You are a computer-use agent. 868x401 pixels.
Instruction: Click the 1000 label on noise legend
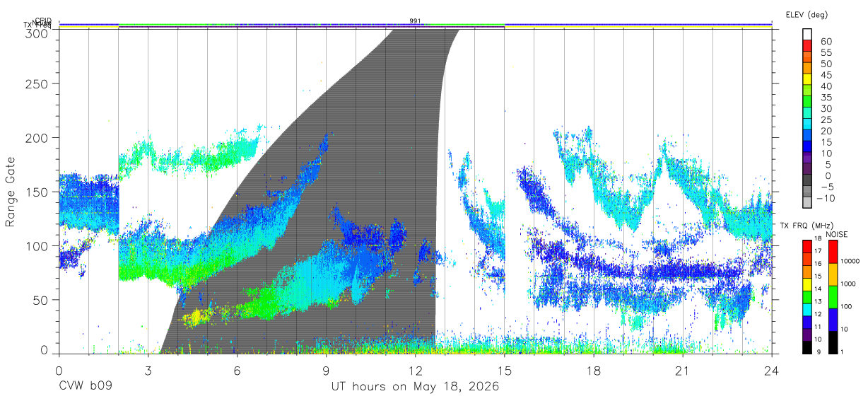click(849, 283)
